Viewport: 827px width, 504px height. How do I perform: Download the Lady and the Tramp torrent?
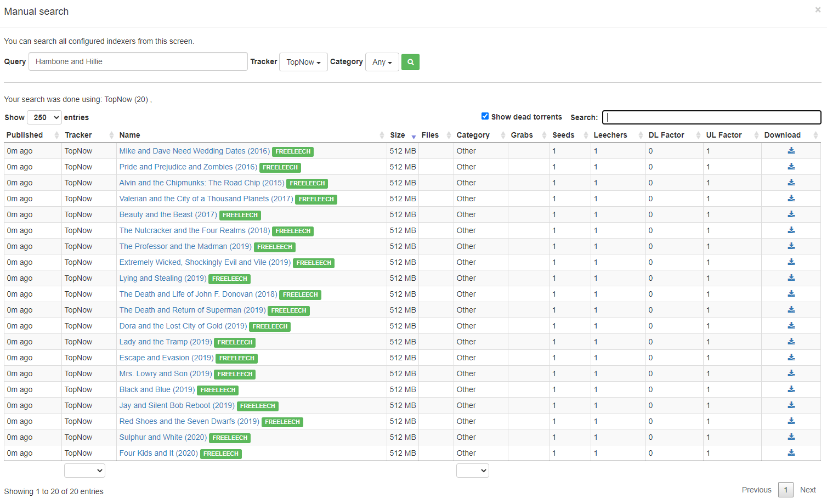point(791,341)
